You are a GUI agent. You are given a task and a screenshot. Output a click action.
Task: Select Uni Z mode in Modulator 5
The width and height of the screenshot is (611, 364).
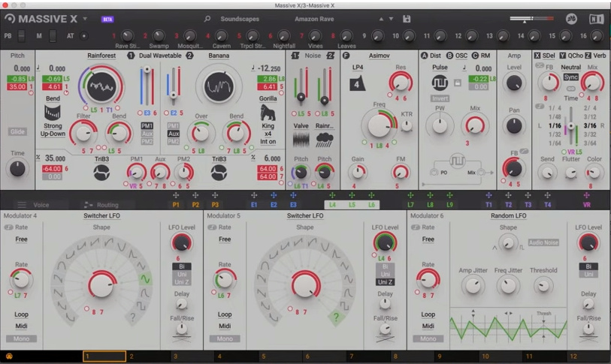click(x=385, y=282)
